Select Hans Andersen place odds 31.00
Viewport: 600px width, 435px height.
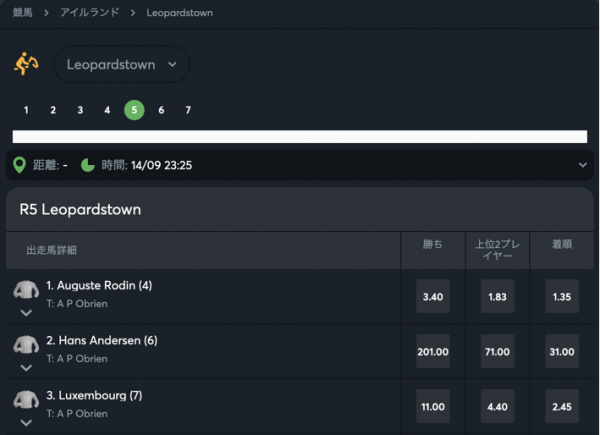(x=562, y=351)
